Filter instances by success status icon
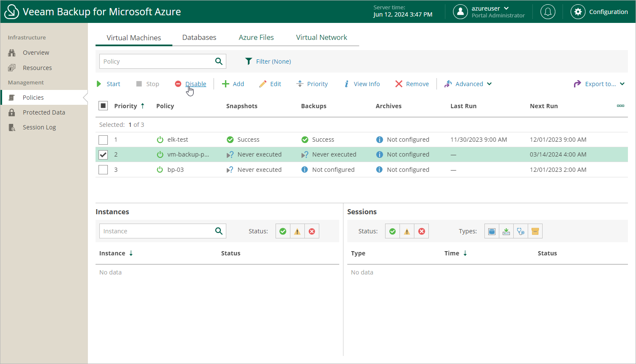Screen dimensions: 636x364 point(283,231)
